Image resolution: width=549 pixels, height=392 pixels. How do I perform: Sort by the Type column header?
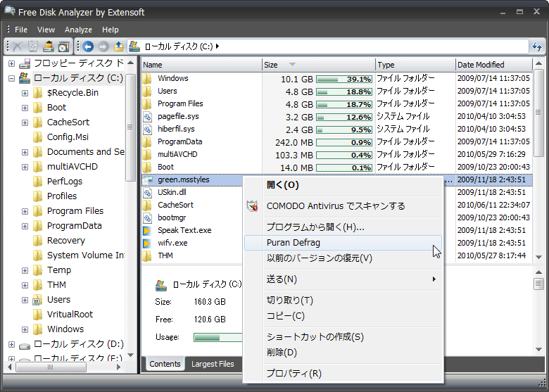pyautogui.click(x=415, y=65)
